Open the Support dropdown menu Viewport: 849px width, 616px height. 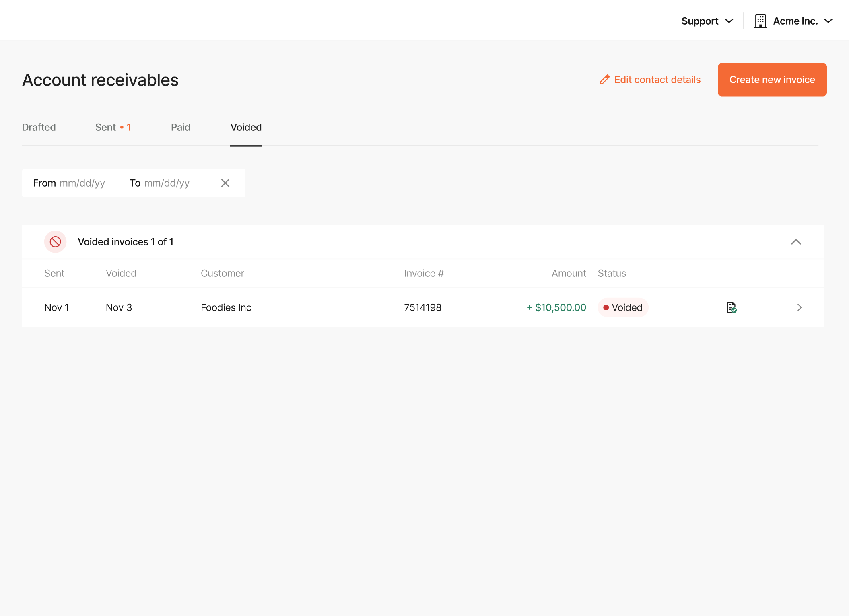click(707, 21)
